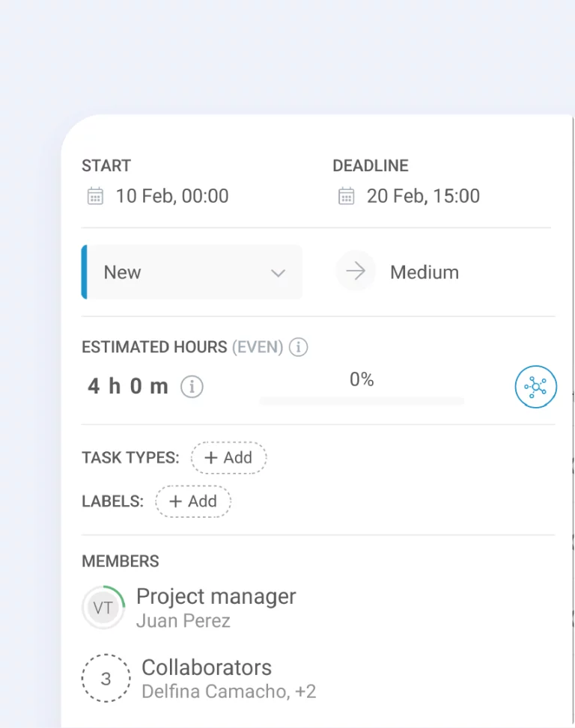Open the info icon beside Estimated Hours (Even)
This screenshot has width=575, height=728.
pos(298,347)
